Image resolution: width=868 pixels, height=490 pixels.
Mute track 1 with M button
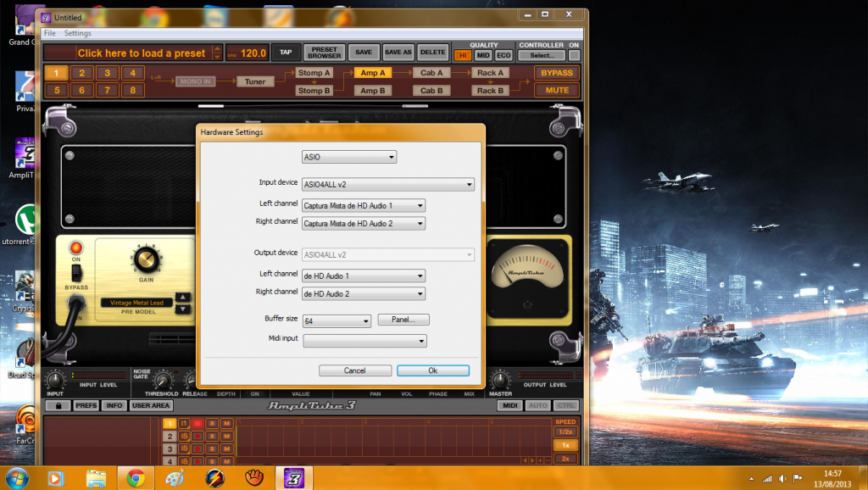pyautogui.click(x=226, y=423)
